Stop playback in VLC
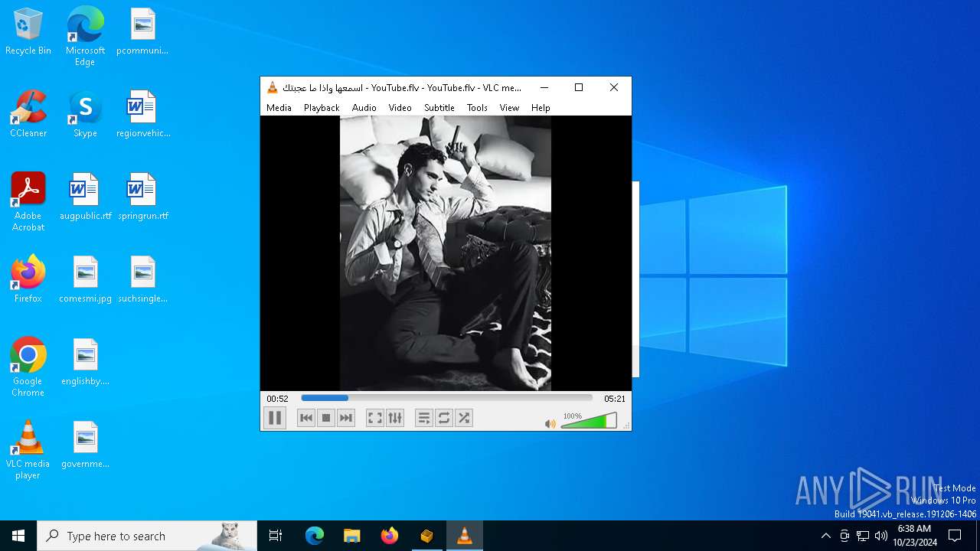 click(326, 418)
